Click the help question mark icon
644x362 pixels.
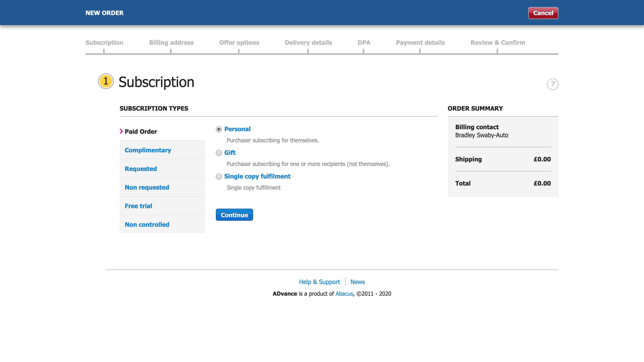tap(552, 84)
